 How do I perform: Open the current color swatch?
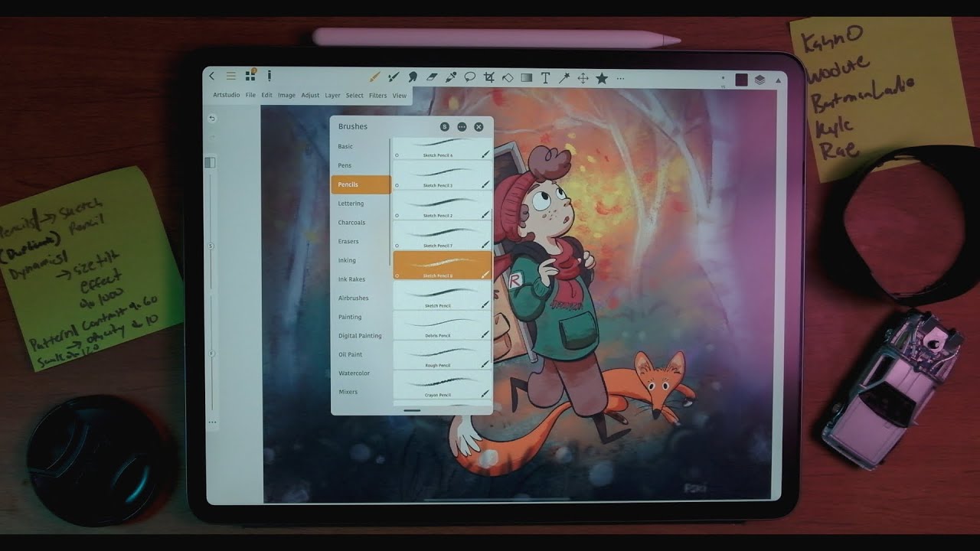coord(741,80)
